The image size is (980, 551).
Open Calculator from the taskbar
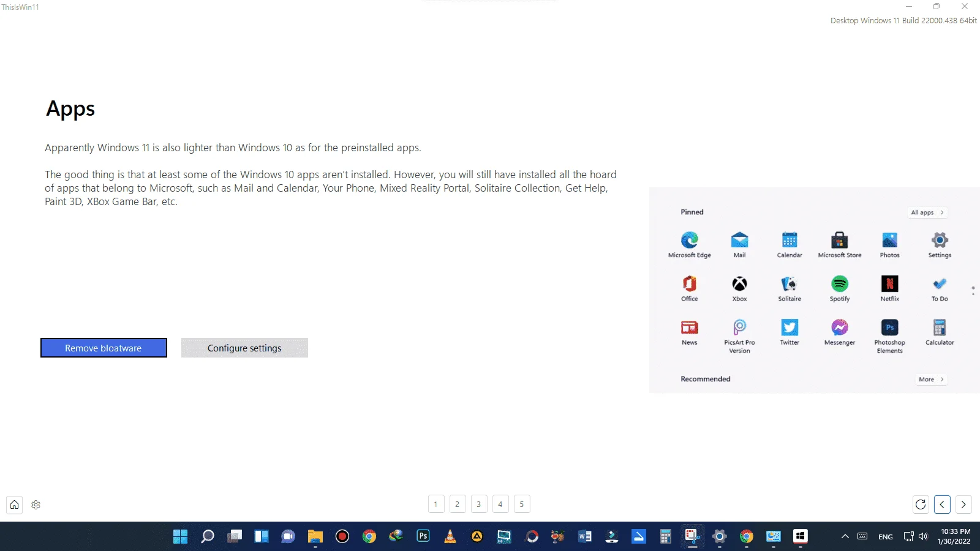[666, 536]
